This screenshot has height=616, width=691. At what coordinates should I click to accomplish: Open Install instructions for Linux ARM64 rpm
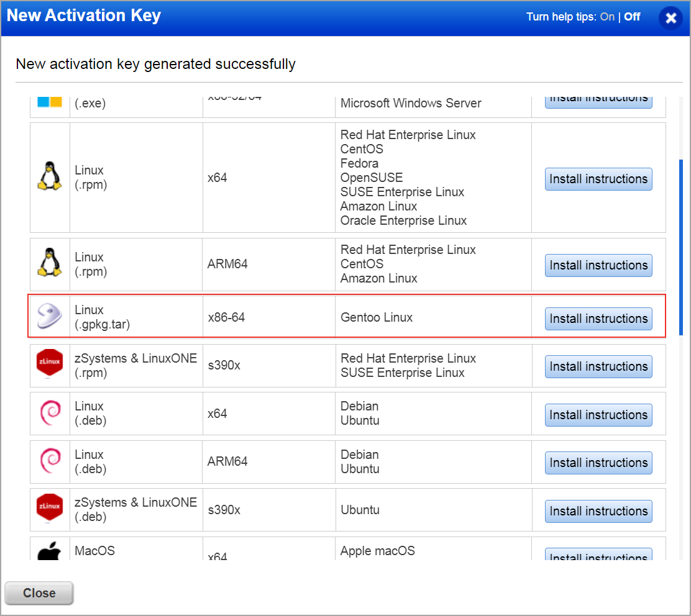pos(598,265)
